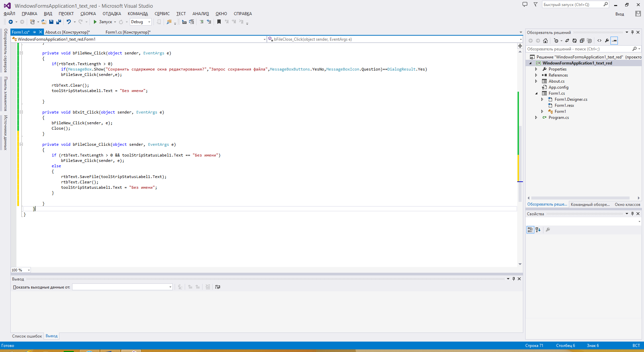Open Properties via wrench icon in Solution Explorer
The height and width of the screenshot is (352, 644).
coord(607,41)
